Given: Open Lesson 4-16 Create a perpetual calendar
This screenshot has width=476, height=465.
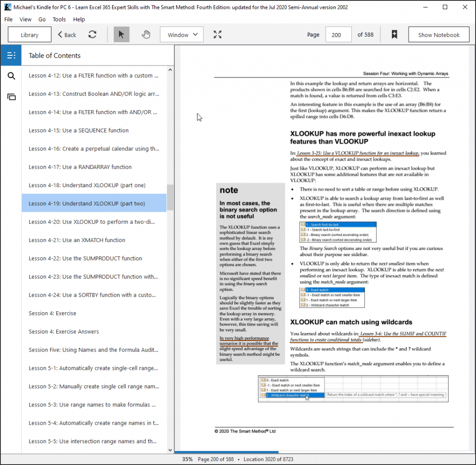Looking at the screenshot, I should [x=94, y=149].
